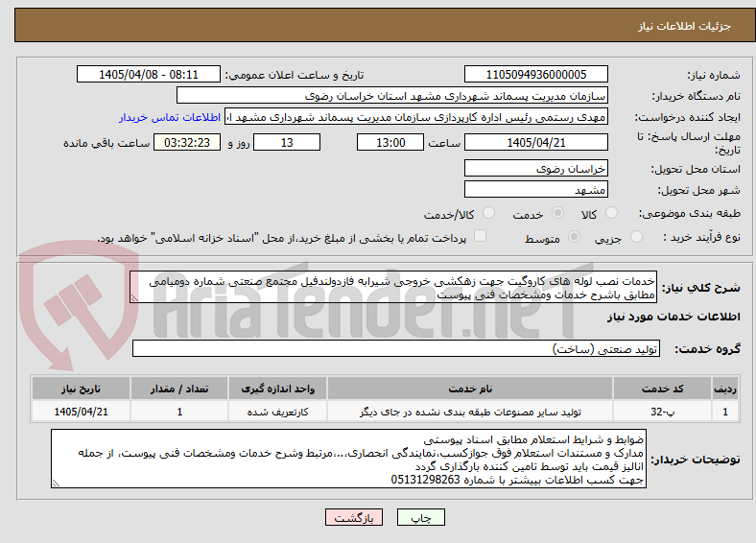Click the resize handle of the description textarea
756x543 pixels.
pyautogui.click(x=134, y=298)
